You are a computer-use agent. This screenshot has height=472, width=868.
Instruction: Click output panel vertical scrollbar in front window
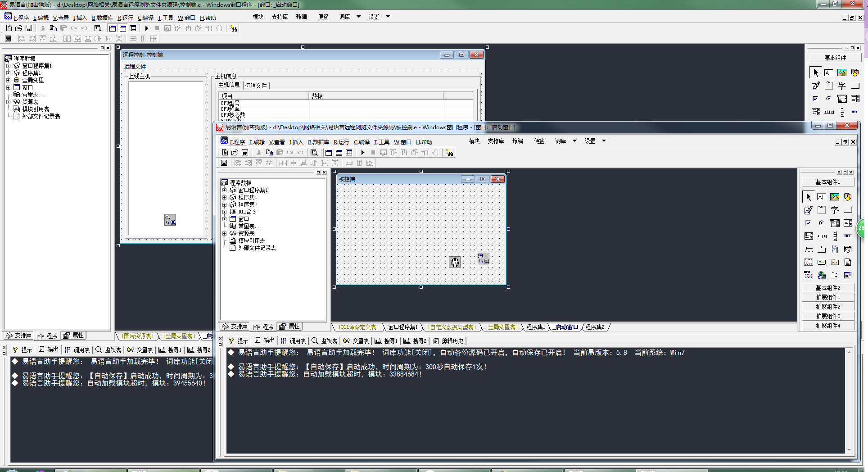click(849, 400)
